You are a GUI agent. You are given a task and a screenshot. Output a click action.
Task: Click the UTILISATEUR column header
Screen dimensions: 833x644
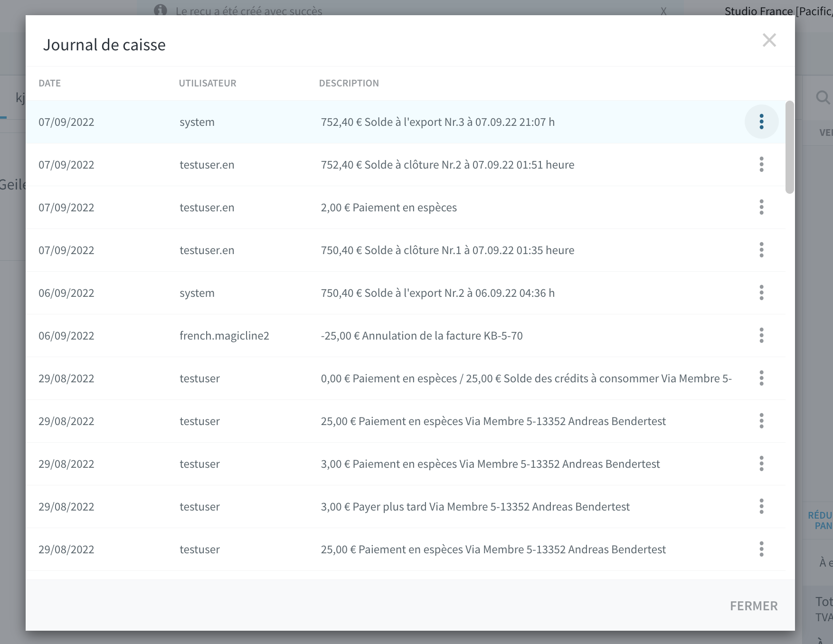pos(208,83)
